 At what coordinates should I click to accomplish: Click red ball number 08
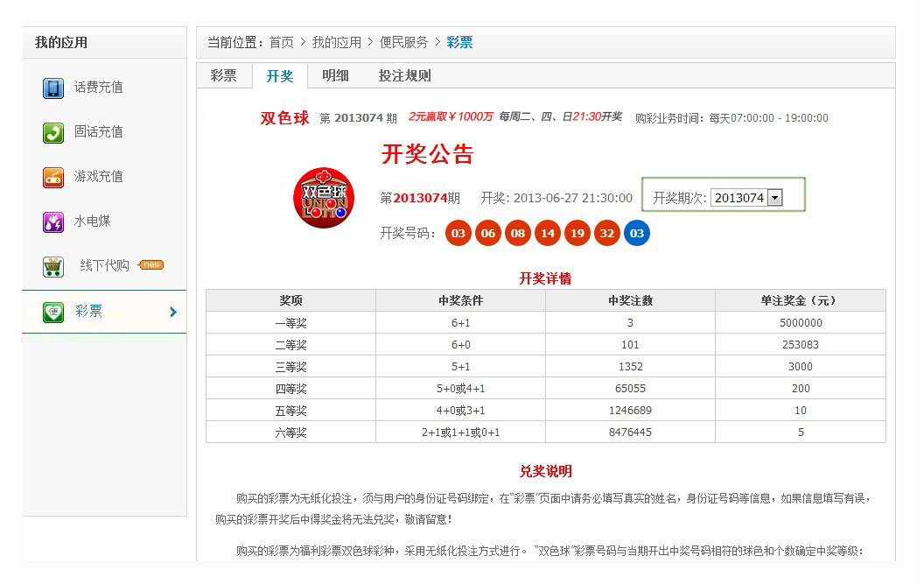point(518,233)
